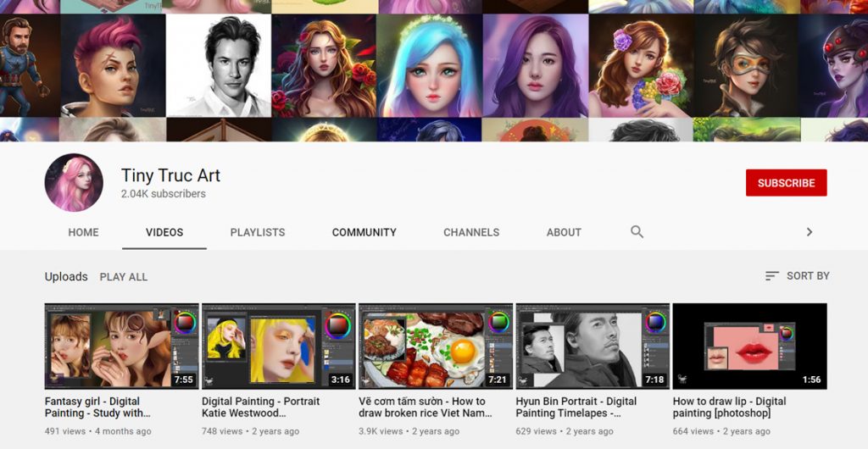This screenshot has width=868, height=449.
Task: Open the Hyun Bin Portrait thumbnail
Action: pyautogui.click(x=593, y=346)
